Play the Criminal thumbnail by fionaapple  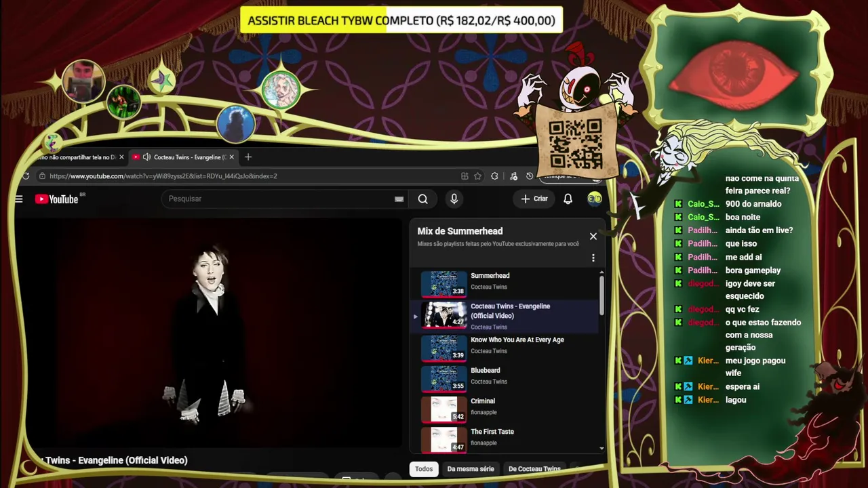(444, 409)
